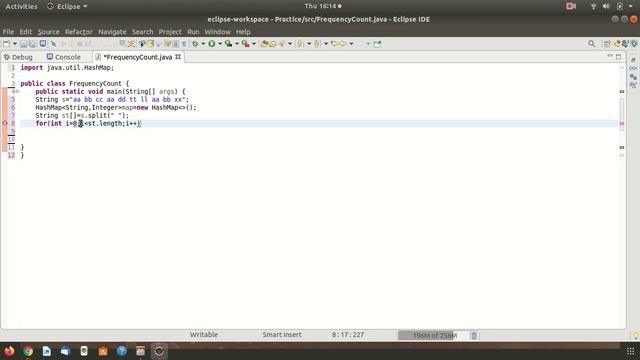The width and height of the screenshot is (640, 360).
Task: Open the Project menu
Action: (170, 32)
